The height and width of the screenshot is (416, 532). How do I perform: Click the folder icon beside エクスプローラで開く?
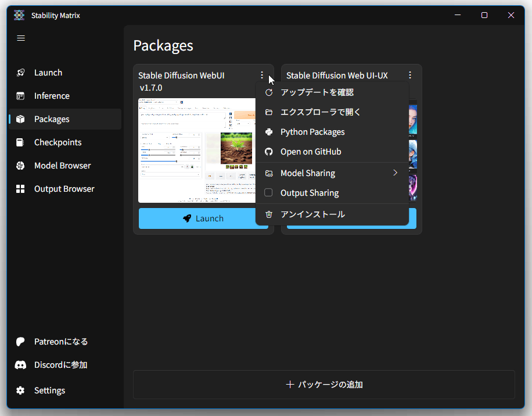tap(269, 112)
